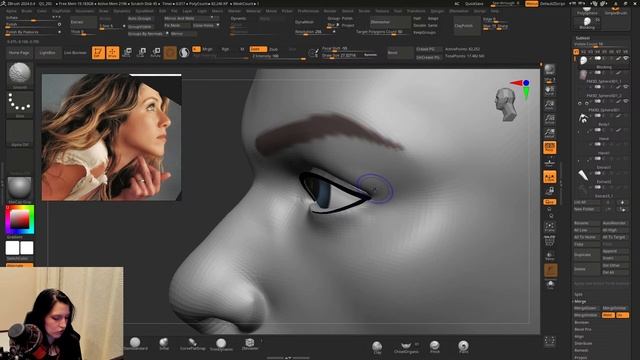Click the Home Page button
This screenshot has height=360, width=640.
pyautogui.click(x=19, y=53)
